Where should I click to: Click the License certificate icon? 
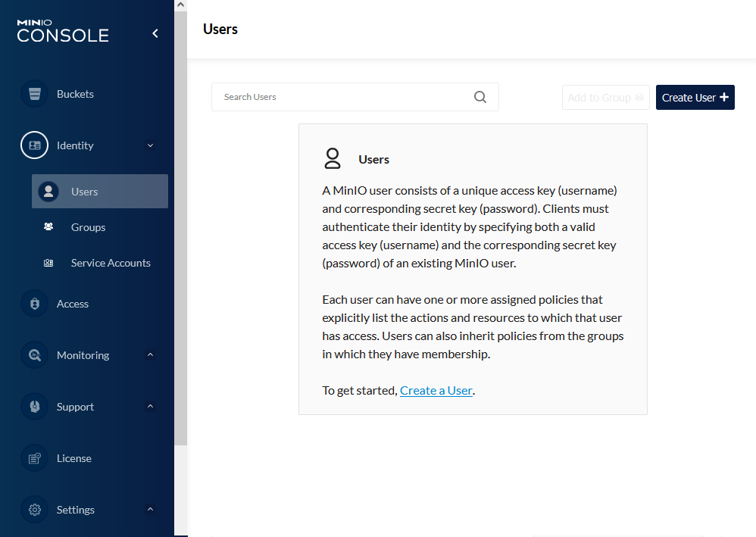click(34, 458)
